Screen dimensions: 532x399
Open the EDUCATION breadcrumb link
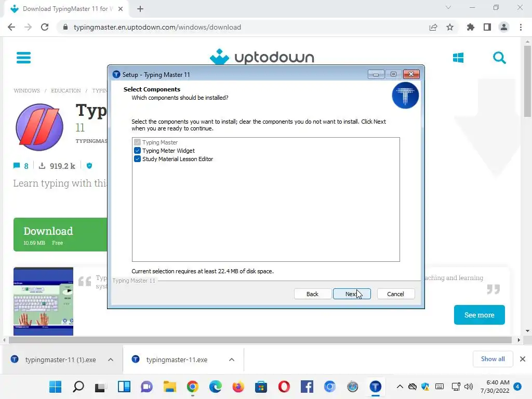(66, 90)
